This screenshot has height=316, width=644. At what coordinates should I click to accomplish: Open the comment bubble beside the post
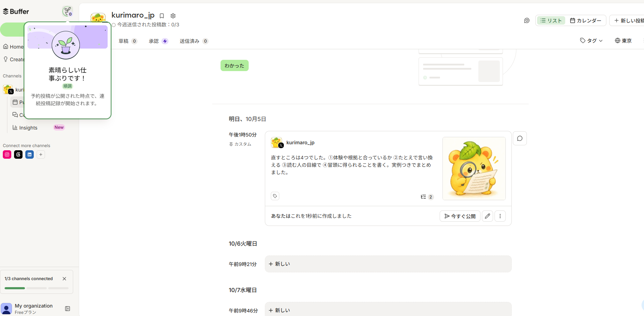tap(520, 138)
